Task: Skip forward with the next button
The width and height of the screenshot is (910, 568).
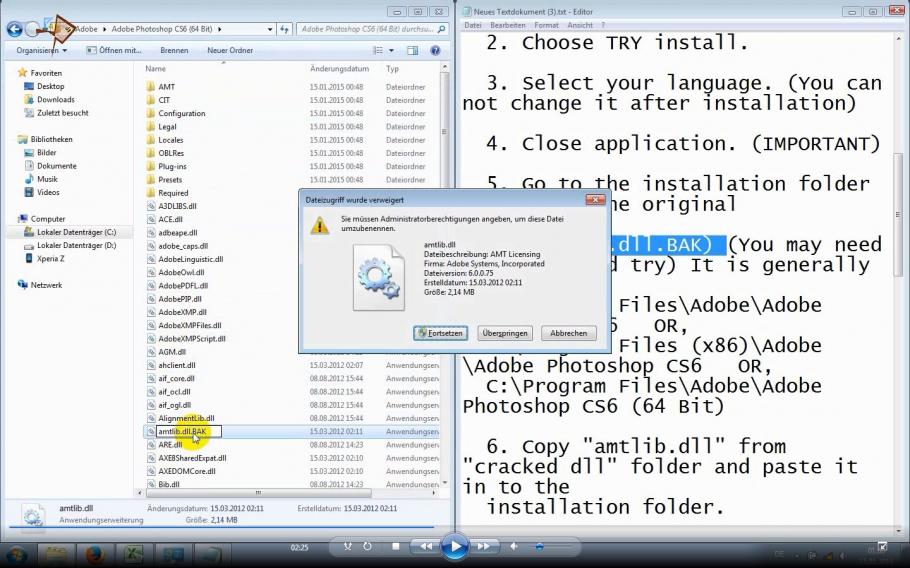Action: pyautogui.click(x=483, y=547)
